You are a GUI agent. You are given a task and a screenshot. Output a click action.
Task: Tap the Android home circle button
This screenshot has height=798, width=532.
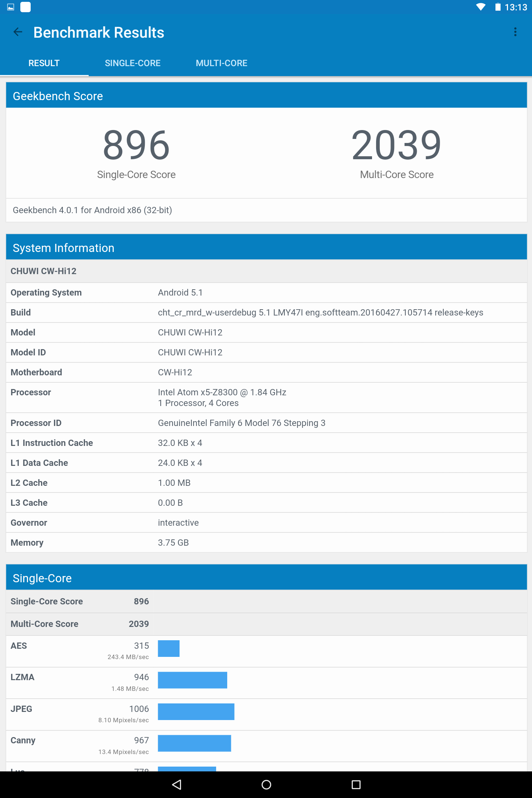click(266, 784)
